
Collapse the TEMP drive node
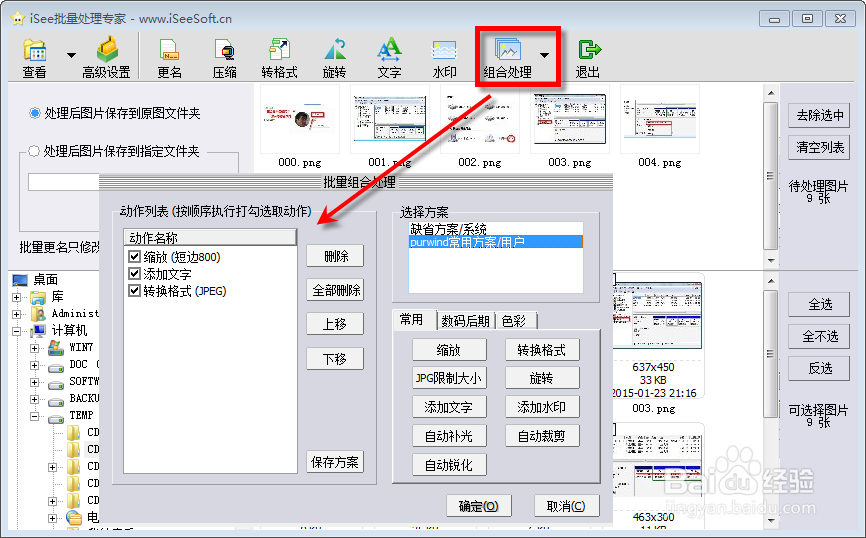click(x=34, y=416)
